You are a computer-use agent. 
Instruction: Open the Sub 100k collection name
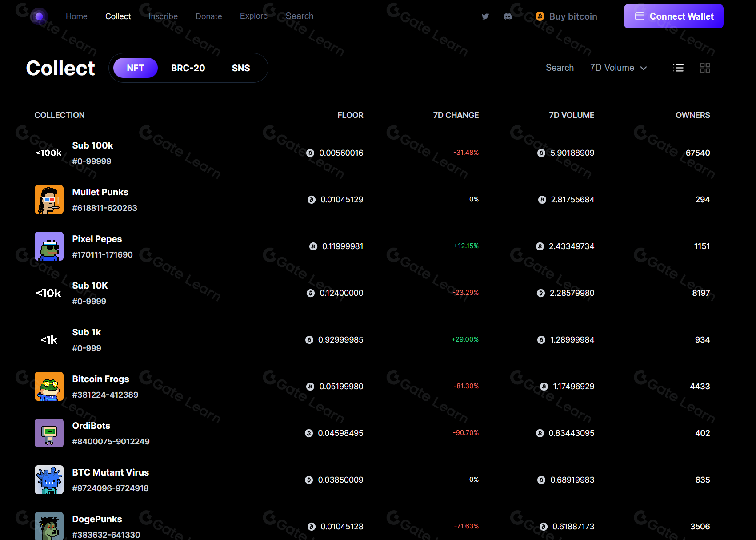[x=92, y=145]
